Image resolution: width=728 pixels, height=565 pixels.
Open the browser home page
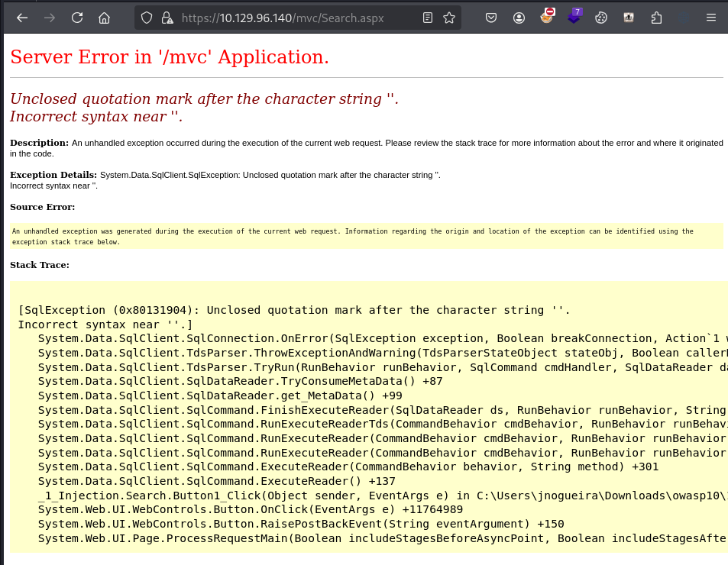(104, 17)
